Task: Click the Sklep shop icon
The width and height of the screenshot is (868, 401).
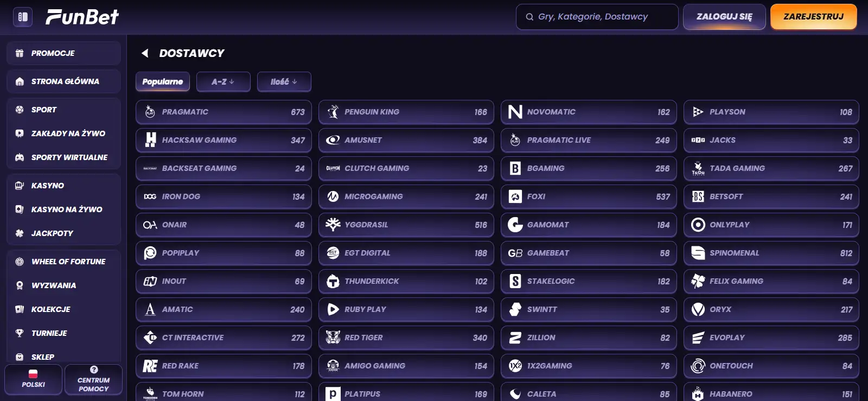Action: [x=20, y=357]
